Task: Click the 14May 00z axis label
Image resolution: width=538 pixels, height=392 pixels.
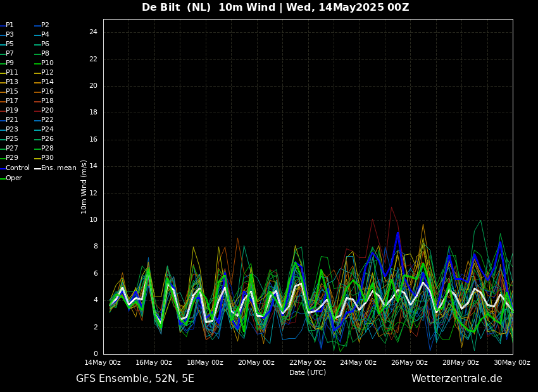Action: 103,362
